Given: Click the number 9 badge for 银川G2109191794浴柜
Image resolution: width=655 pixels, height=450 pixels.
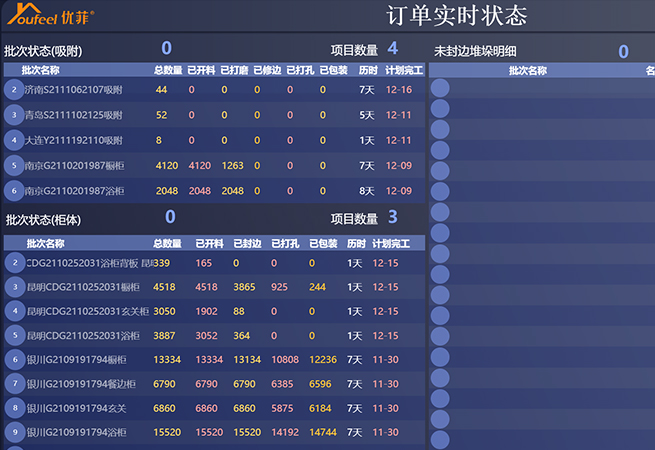Looking at the screenshot, I should click(14, 432).
